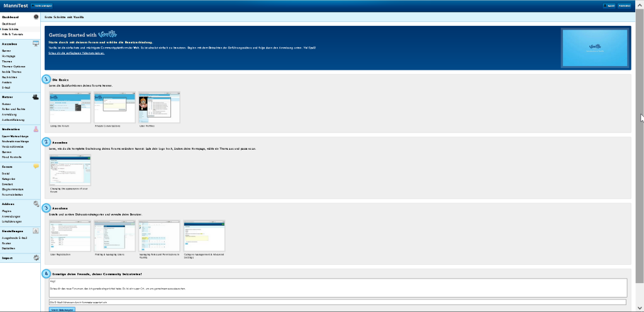Open the Anwendungen link
The height and width of the screenshot is (312, 644).
(11, 216)
